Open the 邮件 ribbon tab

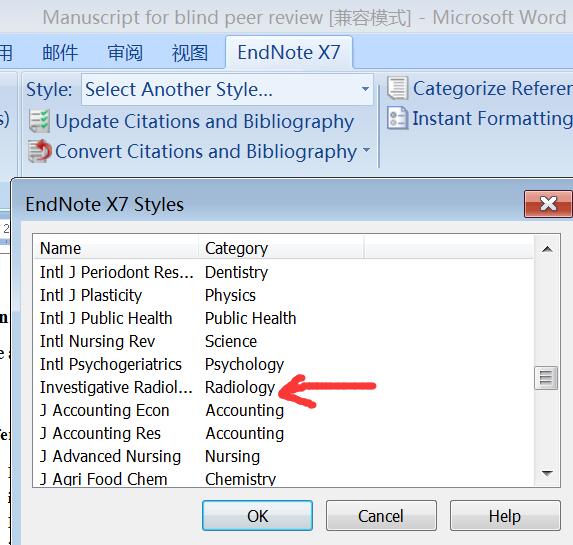pos(60,53)
